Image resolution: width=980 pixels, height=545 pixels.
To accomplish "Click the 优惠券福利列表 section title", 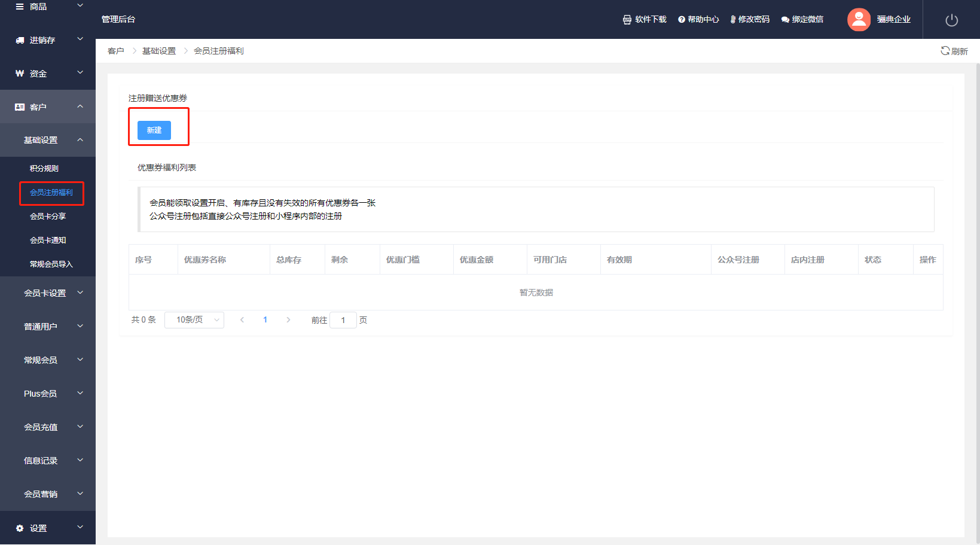I will pos(167,168).
